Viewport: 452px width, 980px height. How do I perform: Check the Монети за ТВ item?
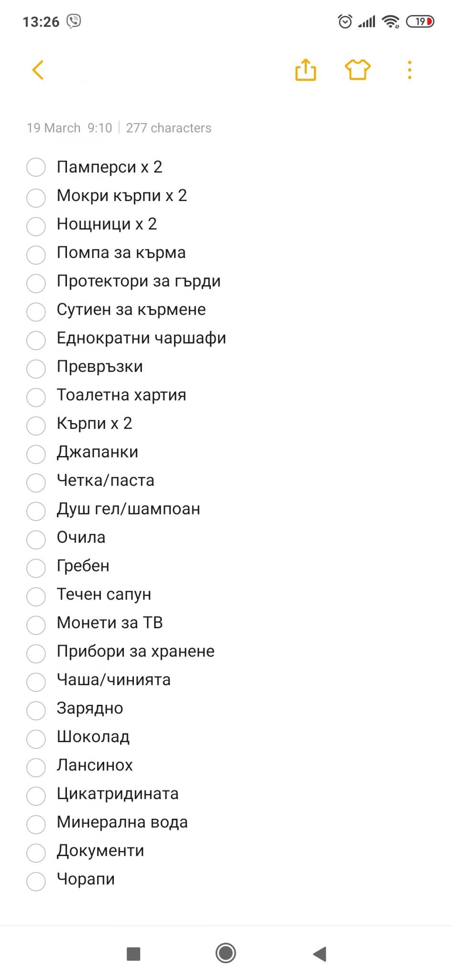click(36, 625)
